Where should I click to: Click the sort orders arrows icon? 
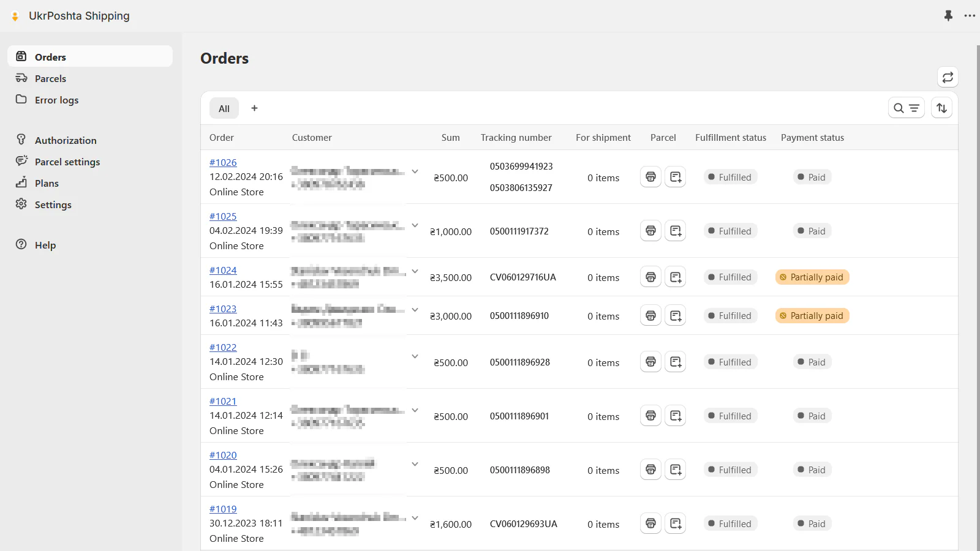pyautogui.click(x=941, y=108)
